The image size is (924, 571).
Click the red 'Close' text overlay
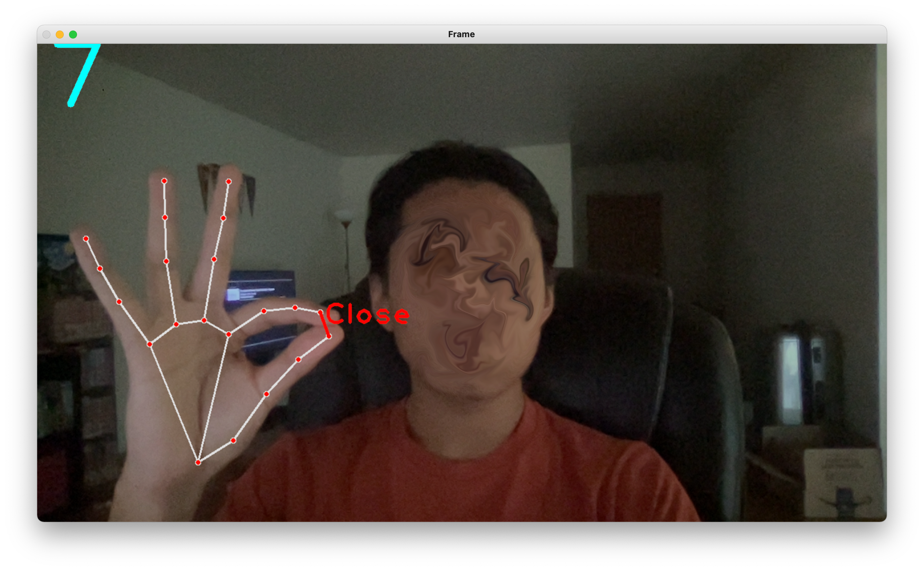coord(367,314)
